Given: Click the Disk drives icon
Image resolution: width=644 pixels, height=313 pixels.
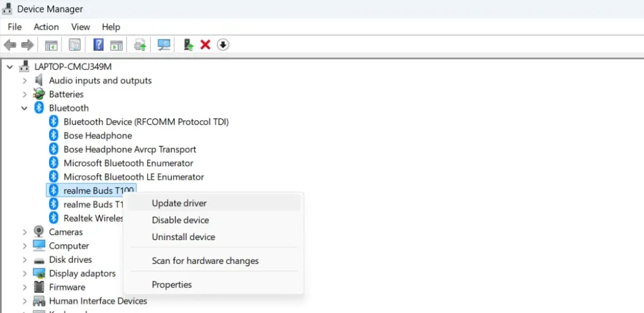Looking at the screenshot, I should point(39,260).
